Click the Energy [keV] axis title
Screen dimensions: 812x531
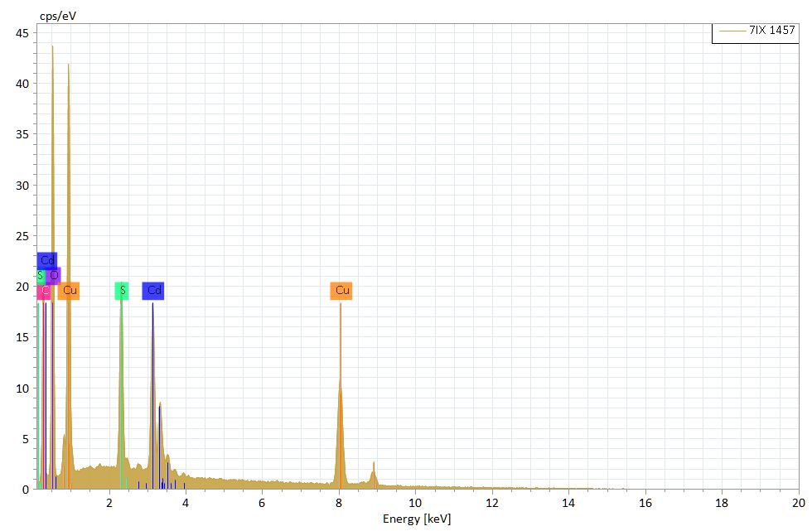tap(417, 519)
